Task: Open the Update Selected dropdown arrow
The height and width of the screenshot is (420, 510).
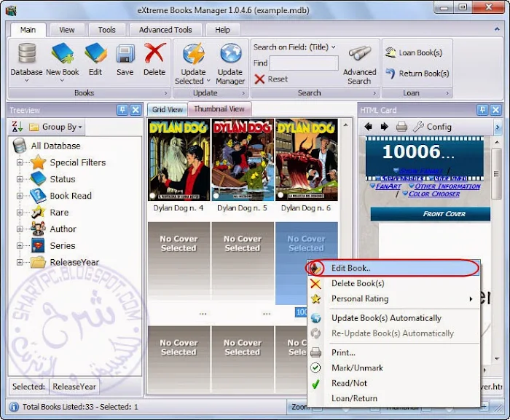Action: 208,81
